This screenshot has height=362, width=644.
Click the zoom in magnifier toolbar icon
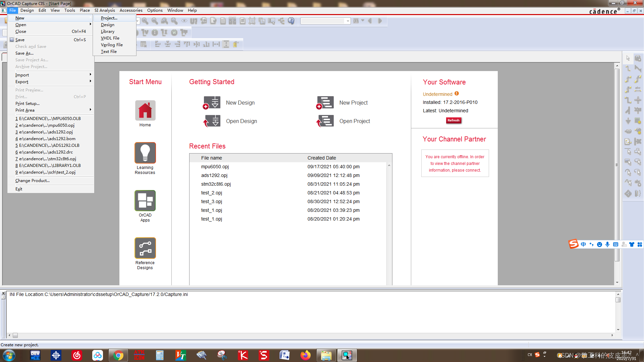(145, 21)
